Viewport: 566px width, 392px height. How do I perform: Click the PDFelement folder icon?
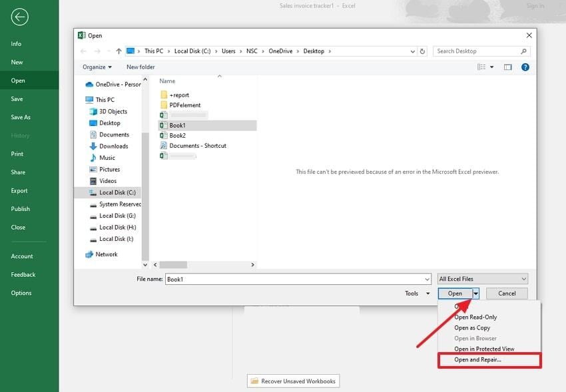[164, 105]
